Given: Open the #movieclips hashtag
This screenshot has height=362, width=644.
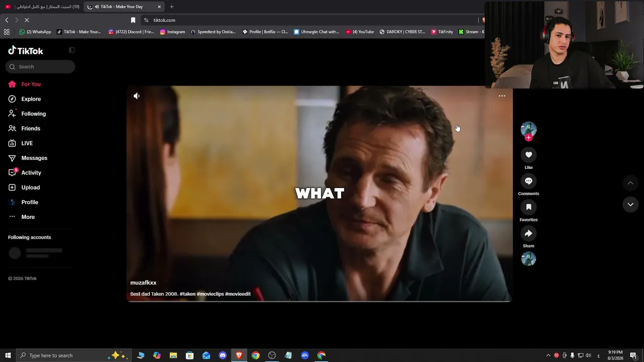Looking at the screenshot, I should pos(210,294).
